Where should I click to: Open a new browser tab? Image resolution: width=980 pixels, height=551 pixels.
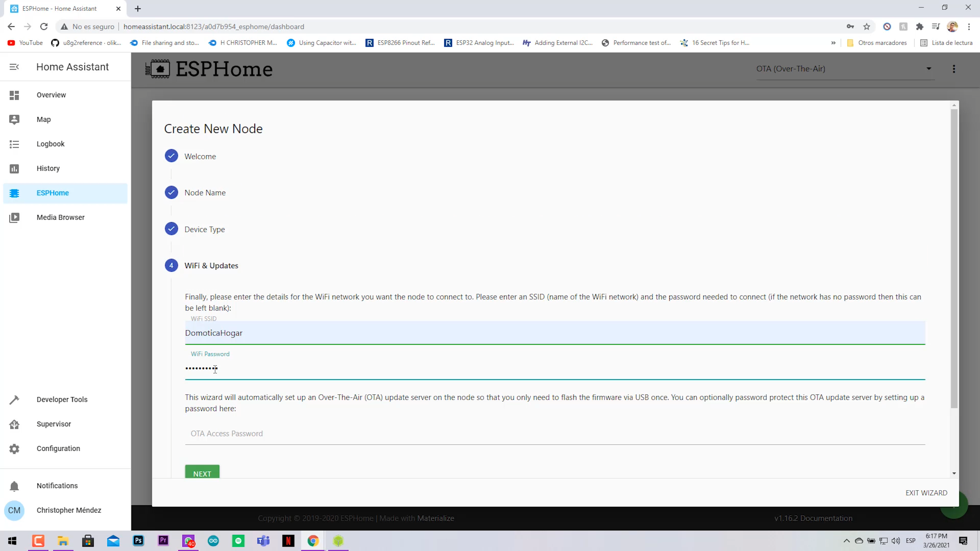pyautogui.click(x=138, y=9)
